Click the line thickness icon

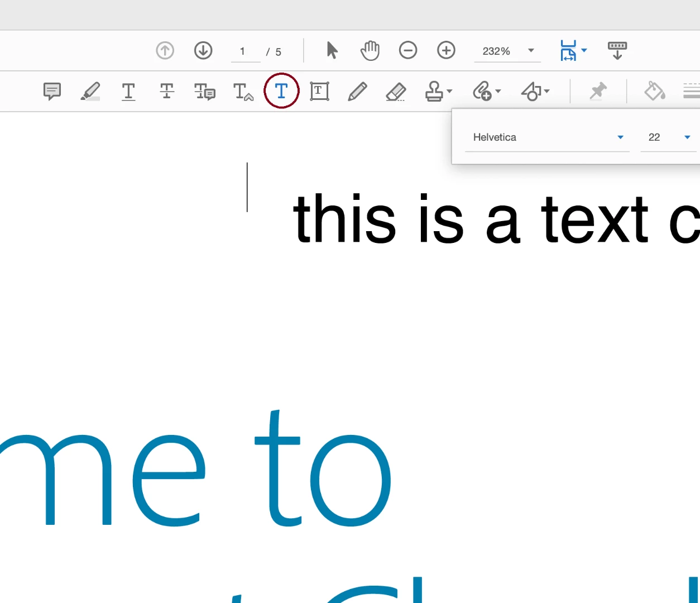coord(692,91)
